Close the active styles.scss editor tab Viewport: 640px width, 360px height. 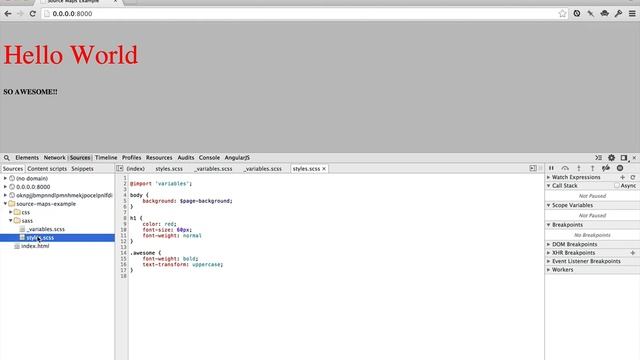[324, 169]
